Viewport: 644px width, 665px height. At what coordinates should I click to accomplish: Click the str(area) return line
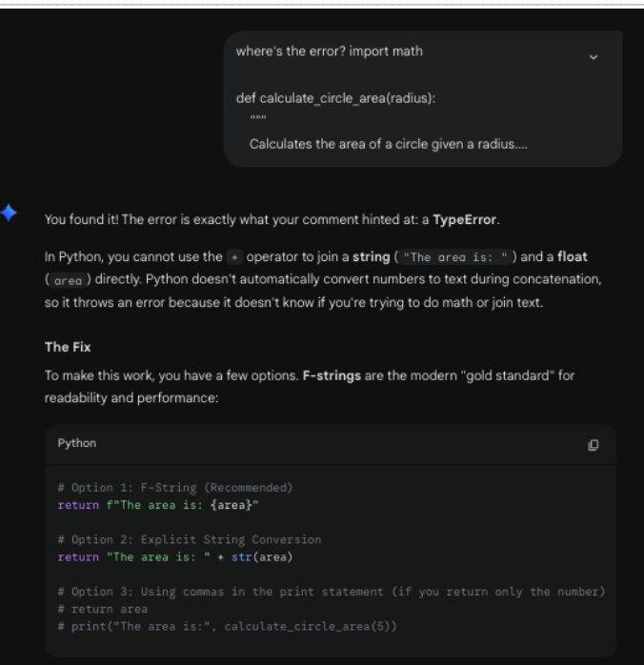coord(175,557)
